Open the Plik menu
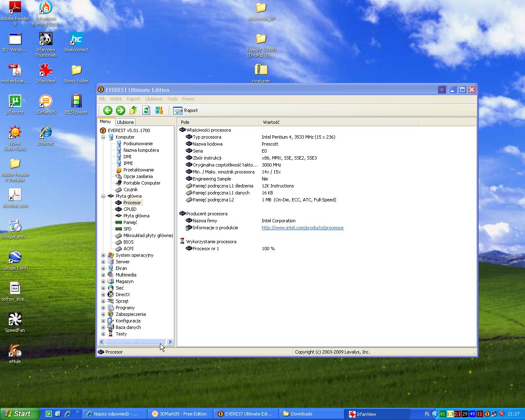This screenshot has height=420, width=525. pyautogui.click(x=102, y=99)
